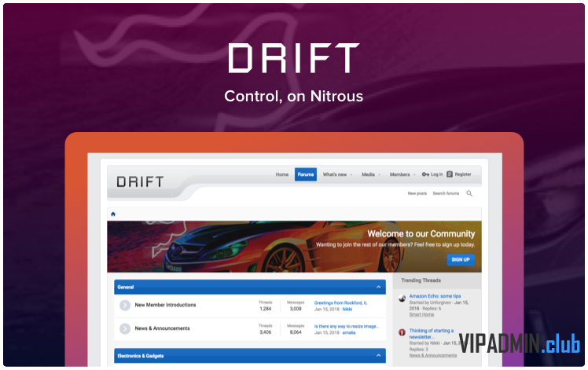Image resolution: width=588 pixels, height=370 pixels.
Task: View amalia's profile link
Action: [349, 332]
